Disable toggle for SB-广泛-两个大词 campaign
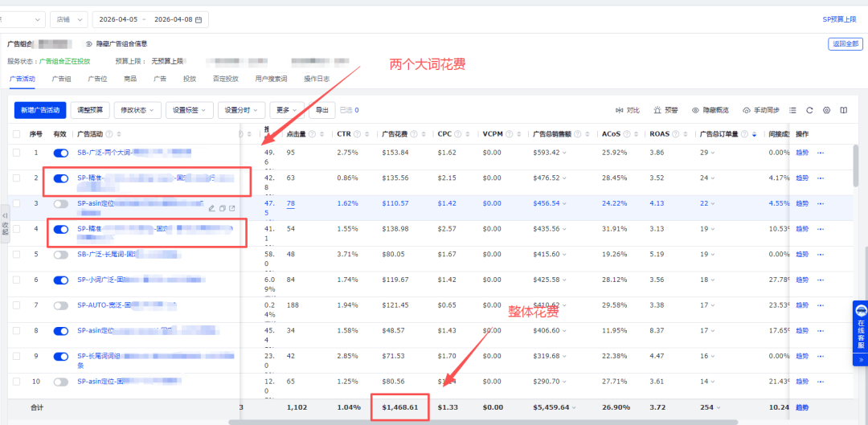 click(x=61, y=153)
